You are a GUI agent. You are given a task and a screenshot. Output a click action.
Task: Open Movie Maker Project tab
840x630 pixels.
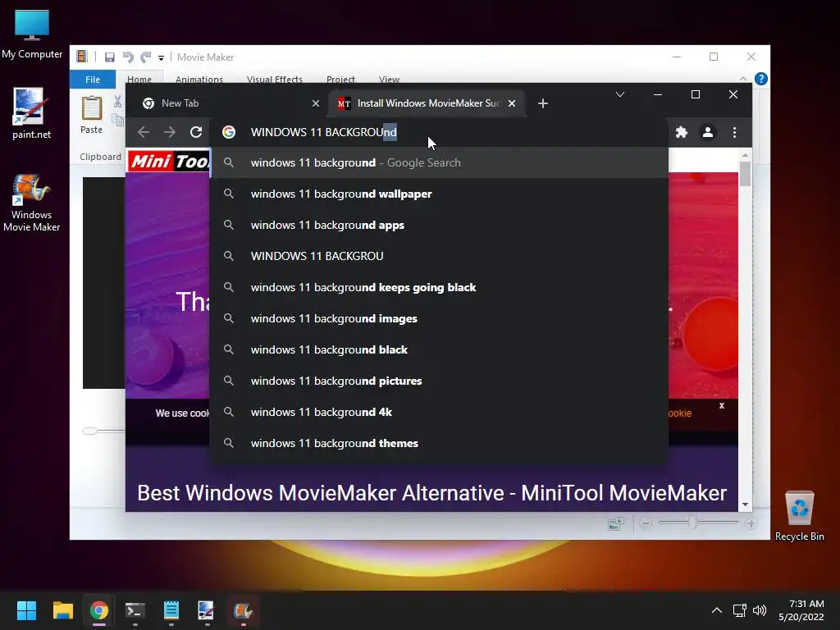[x=340, y=80]
